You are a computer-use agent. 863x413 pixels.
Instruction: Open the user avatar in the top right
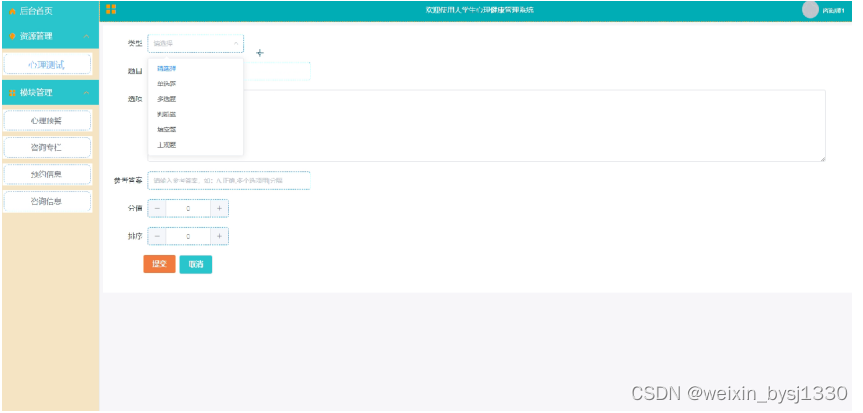(x=810, y=10)
